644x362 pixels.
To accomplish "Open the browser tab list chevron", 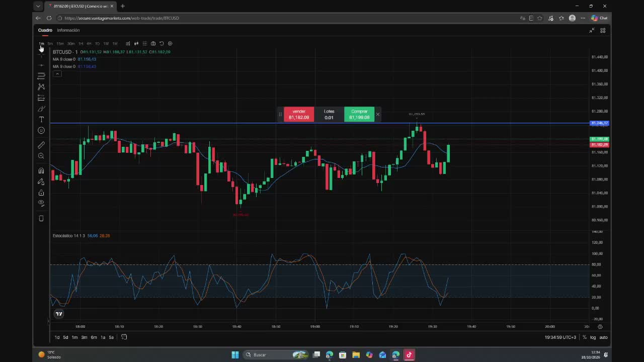I will 38,6.
